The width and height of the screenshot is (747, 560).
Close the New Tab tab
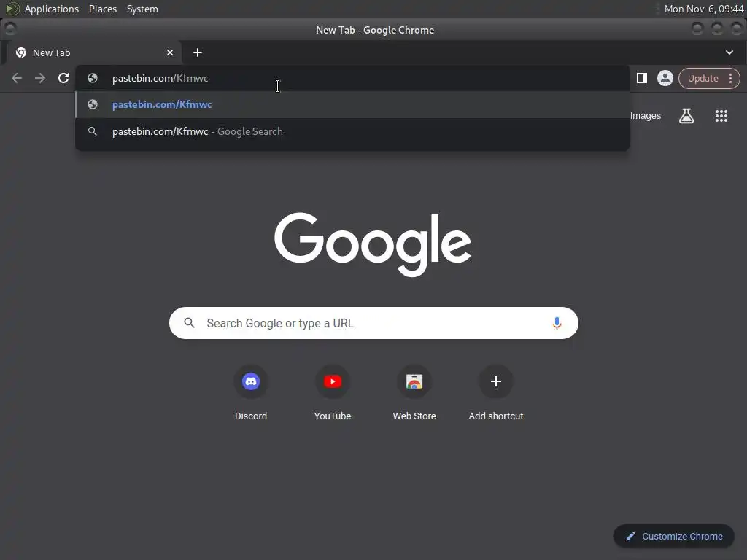[170, 52]
